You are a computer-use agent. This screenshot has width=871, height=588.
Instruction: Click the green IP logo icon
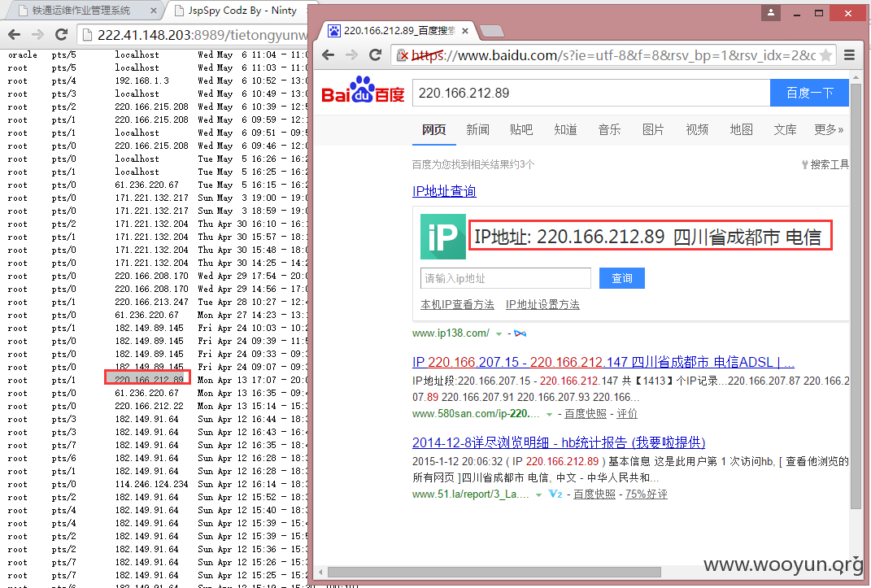(x=442, y=237)
